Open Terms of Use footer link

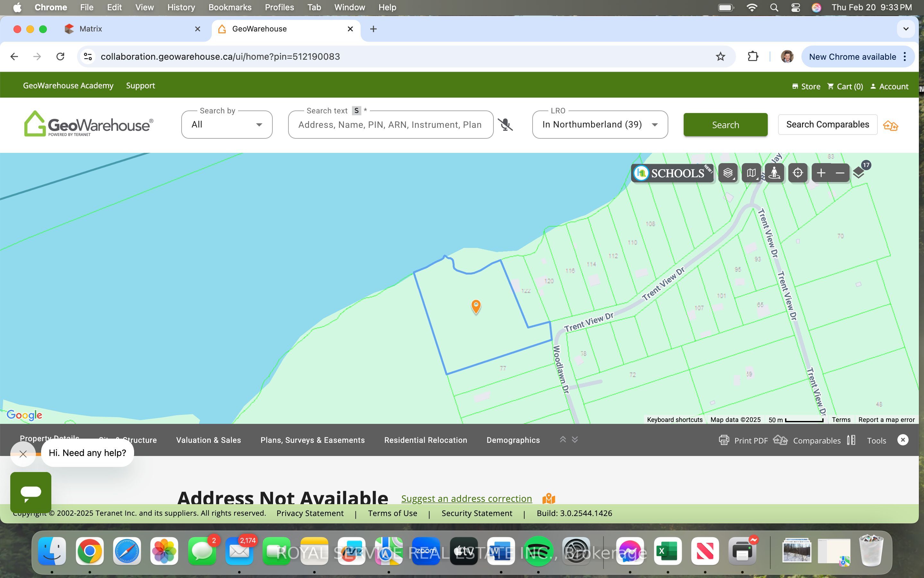[x=392, y=513]
